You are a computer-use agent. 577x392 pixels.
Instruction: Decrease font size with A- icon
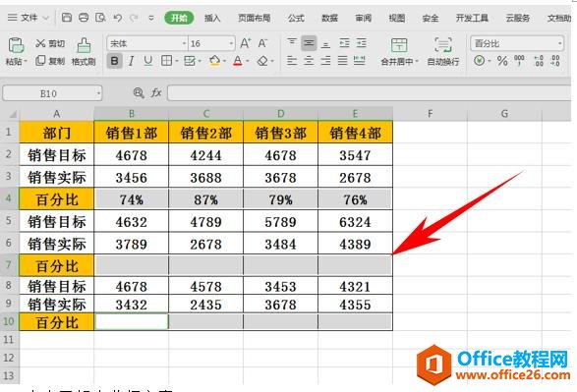[262, 43]
